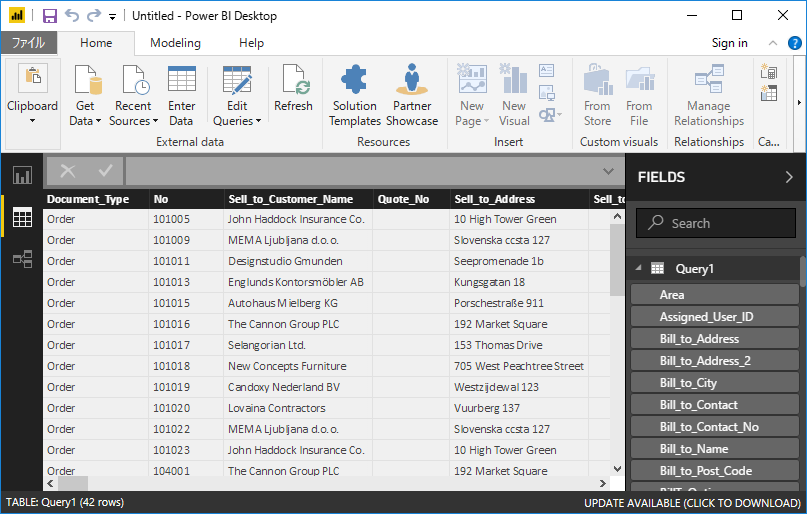The height and width of the screenshot is (514, 807).
Task: Refresh the data
Action: [293, 88]
